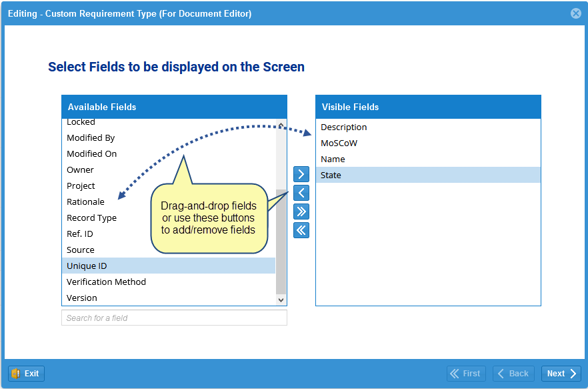Image resolution: width=588 pixels, height=389 pixels.
Task: Close the editing dialog with X icon
Action: (575, 13)
